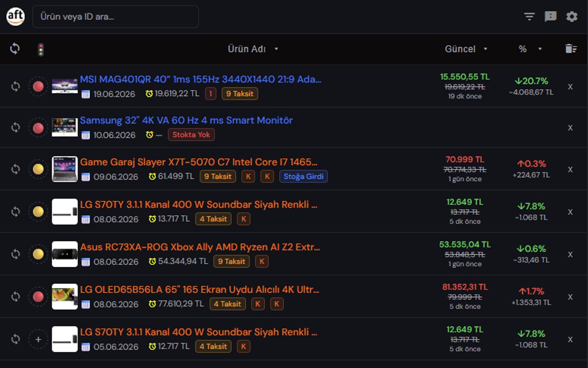
Task: Remove the Game Garaj Slayer row with X
Action: coord(570,169)
